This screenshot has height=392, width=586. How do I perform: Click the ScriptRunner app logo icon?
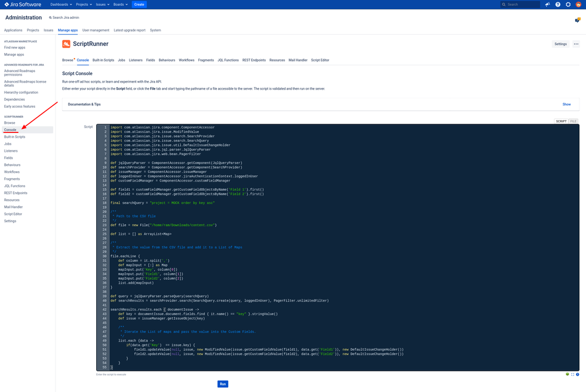pos(66,43)
